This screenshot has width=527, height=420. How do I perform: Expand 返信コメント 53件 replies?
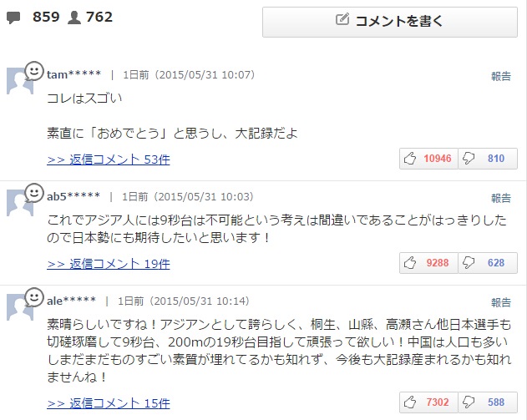(x=109, y=159)
